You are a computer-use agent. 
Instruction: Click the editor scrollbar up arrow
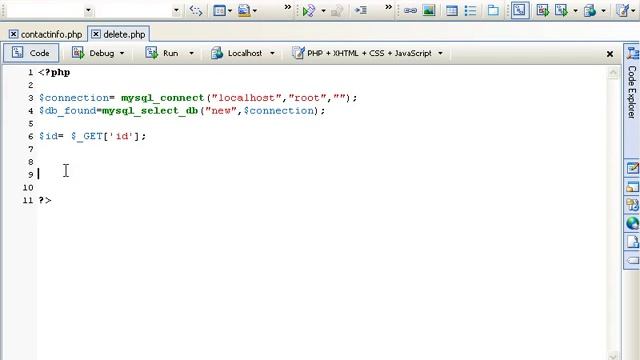(613, 73)
